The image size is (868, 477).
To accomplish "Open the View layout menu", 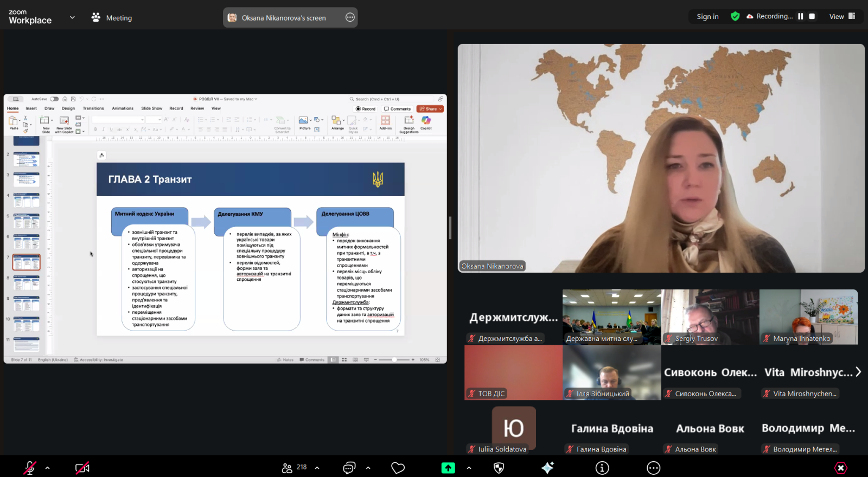I will click(841, 16).
